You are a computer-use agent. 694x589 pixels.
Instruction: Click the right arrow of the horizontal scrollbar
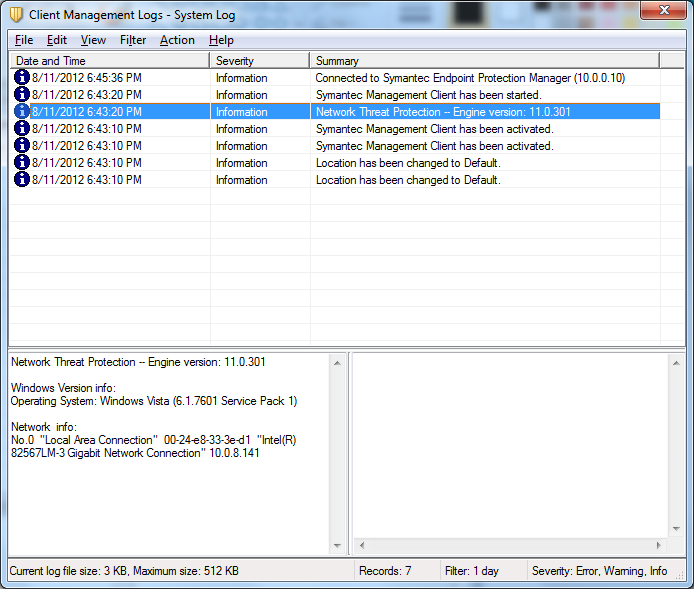pos(659,545)
